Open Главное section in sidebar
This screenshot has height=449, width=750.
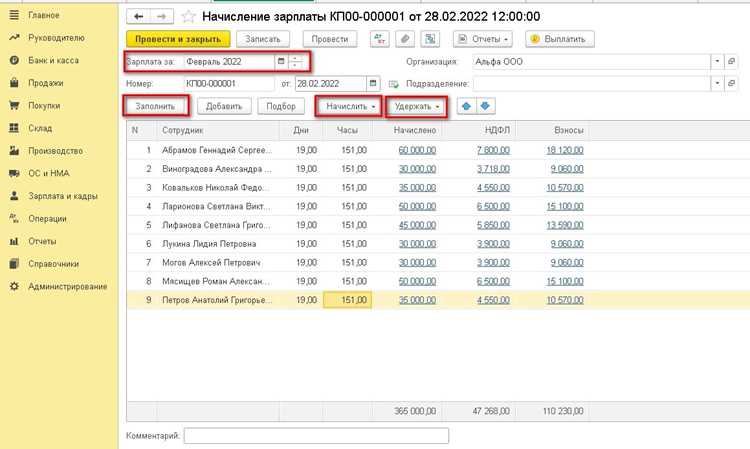point(44,15)
